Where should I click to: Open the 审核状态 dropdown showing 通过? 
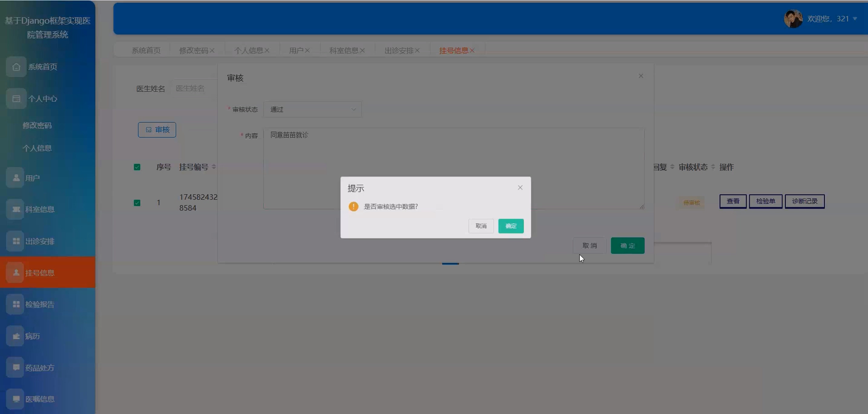312,110
